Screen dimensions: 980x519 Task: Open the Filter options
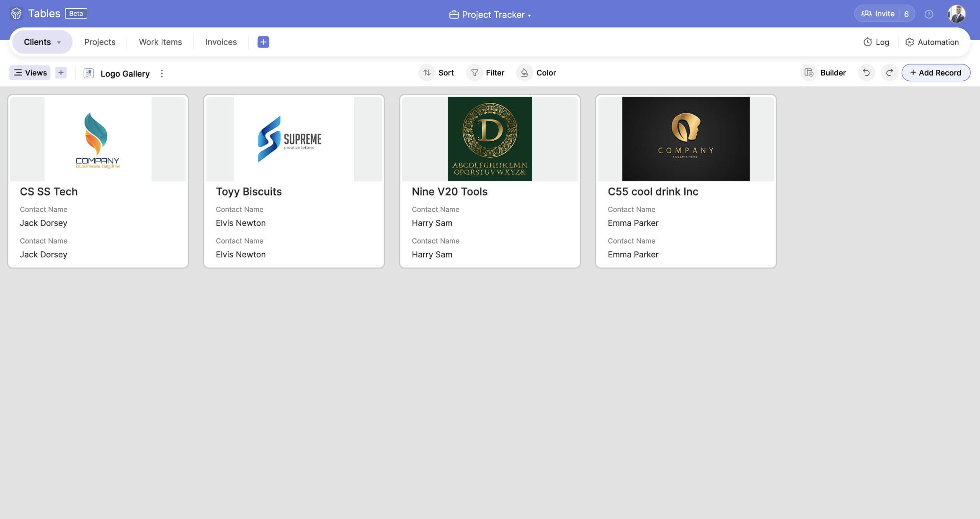tap(485, 72)
